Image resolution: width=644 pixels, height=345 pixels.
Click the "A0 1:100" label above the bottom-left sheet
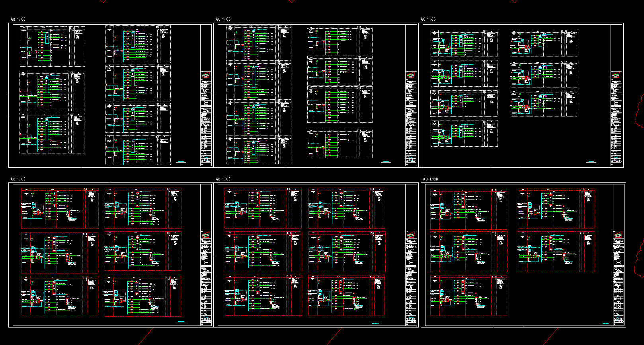[18, 179]
